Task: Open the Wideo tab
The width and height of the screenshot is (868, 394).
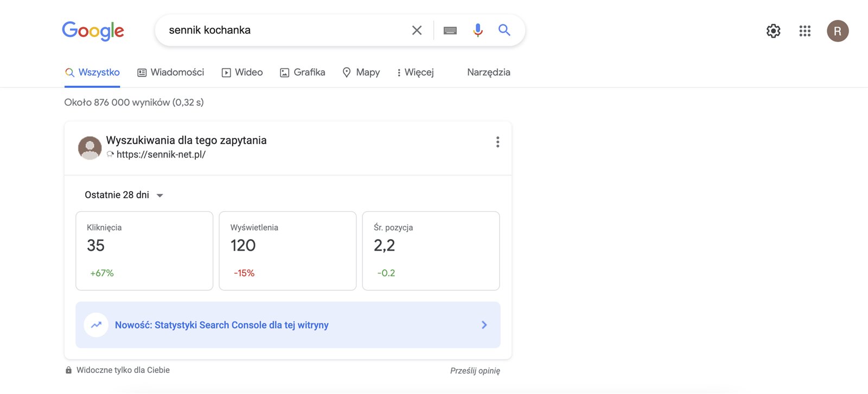Action: tap(242, 73)
